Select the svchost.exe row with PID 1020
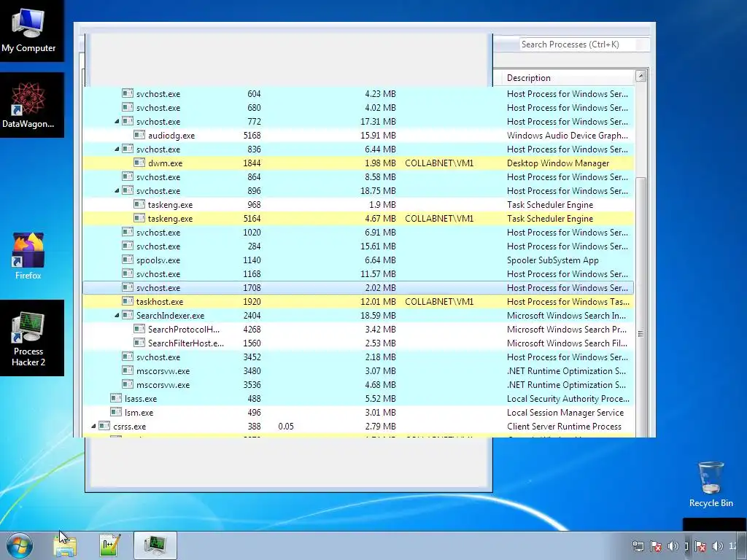Image resolution: width=747 pixels, height=560 pixels. point(358,233)
